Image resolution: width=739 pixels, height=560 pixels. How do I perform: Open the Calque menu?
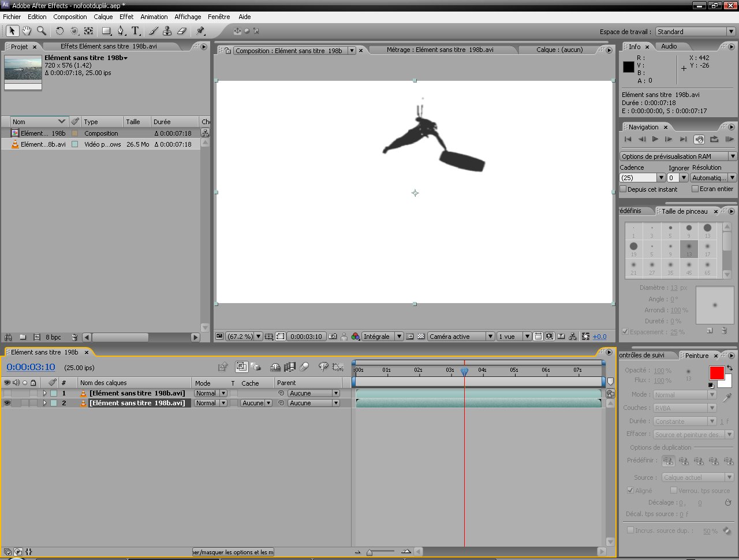click(103, 17)
